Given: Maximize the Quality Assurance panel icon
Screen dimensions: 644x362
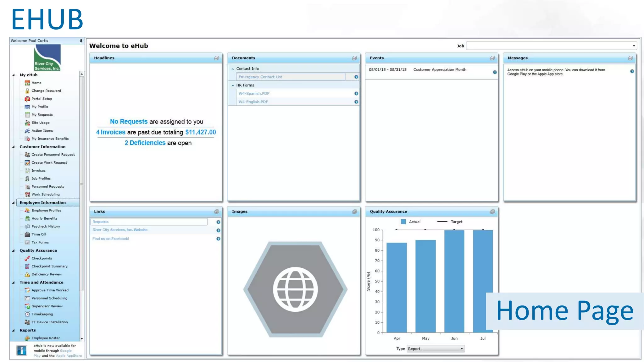Looking at the screenshot, I should click(x=492, y=212).
